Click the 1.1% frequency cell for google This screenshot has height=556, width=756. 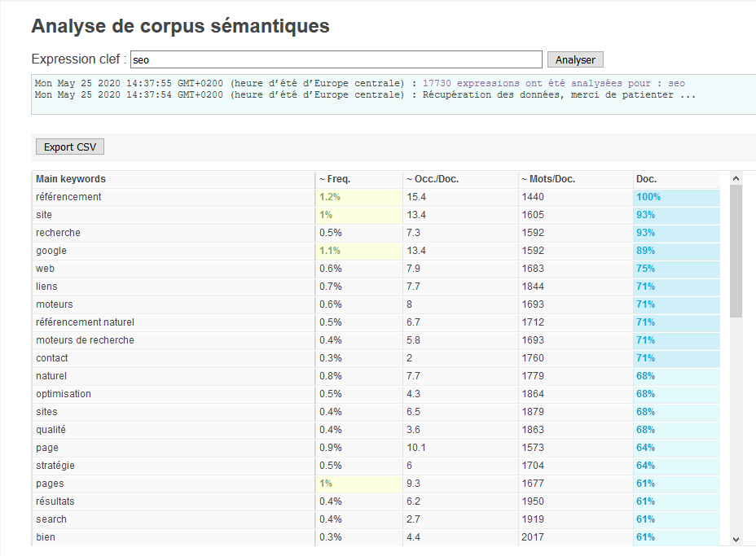tap(358, 251)
